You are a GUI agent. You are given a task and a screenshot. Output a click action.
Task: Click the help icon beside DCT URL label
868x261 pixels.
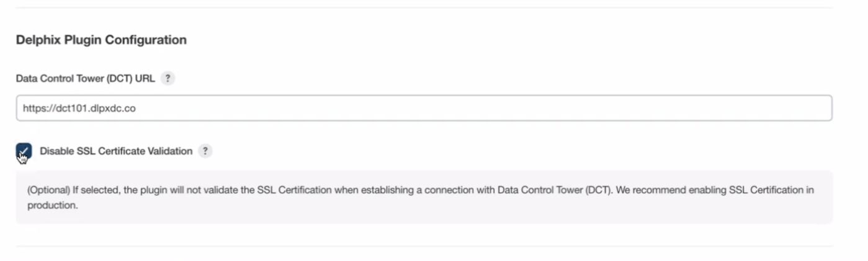[168, 79]
